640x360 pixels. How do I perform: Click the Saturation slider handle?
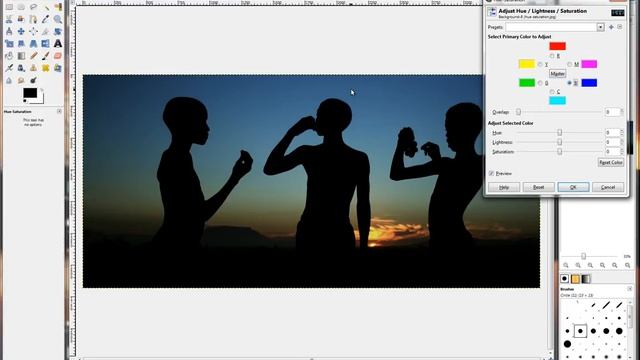[x=560, y=151]
